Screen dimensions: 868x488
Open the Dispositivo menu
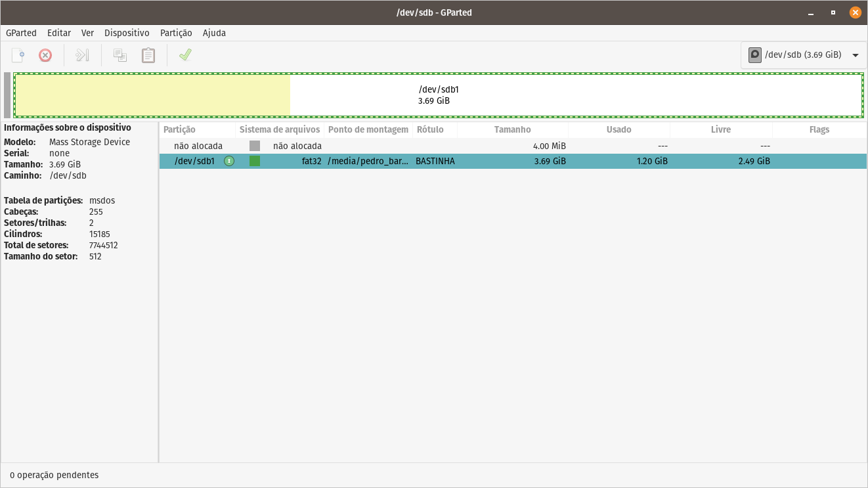click(x=127, y=33)
